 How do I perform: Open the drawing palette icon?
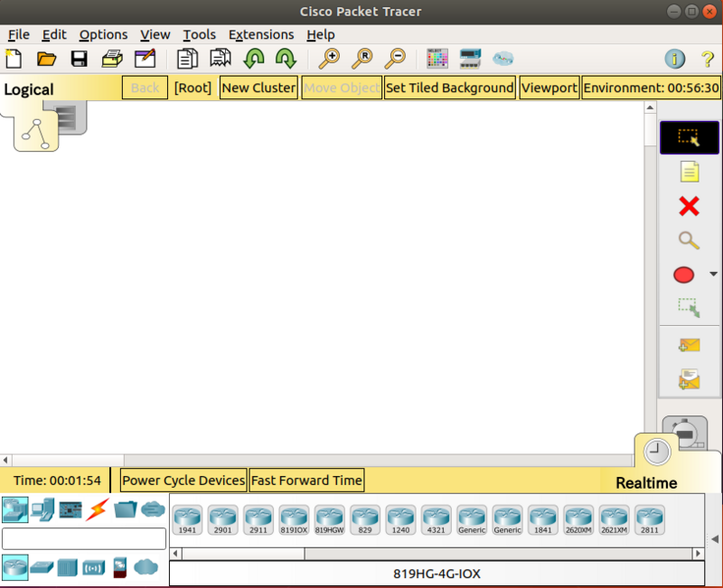point(437,59)
